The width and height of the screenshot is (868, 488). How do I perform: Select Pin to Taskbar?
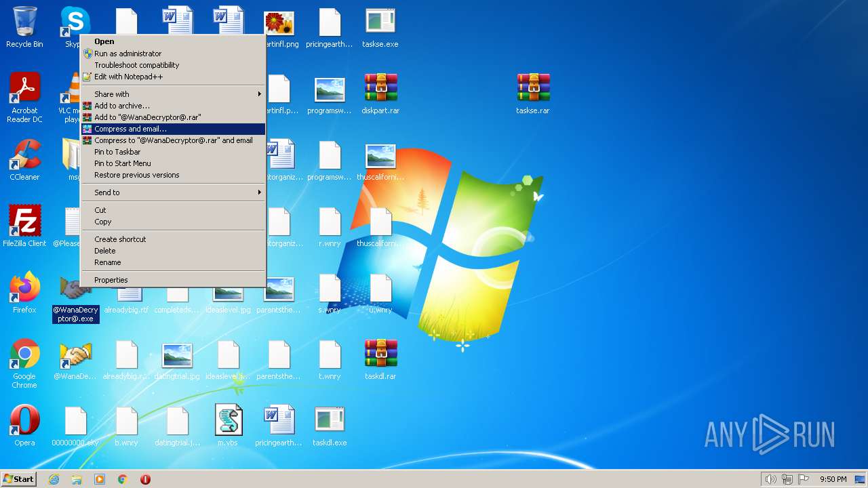pos(173,152)
